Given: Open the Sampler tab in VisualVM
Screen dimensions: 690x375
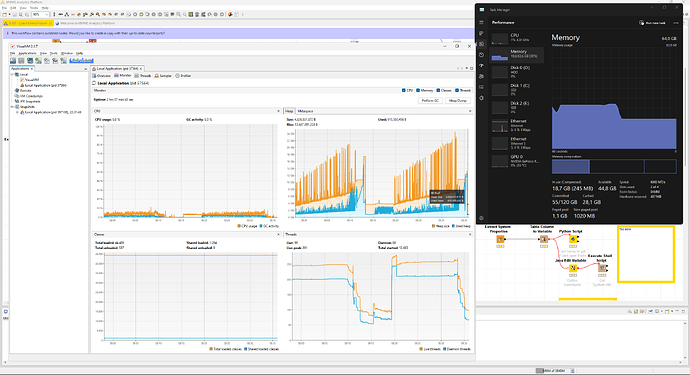Looking at the screenshot, I should (x=163, y=76).
